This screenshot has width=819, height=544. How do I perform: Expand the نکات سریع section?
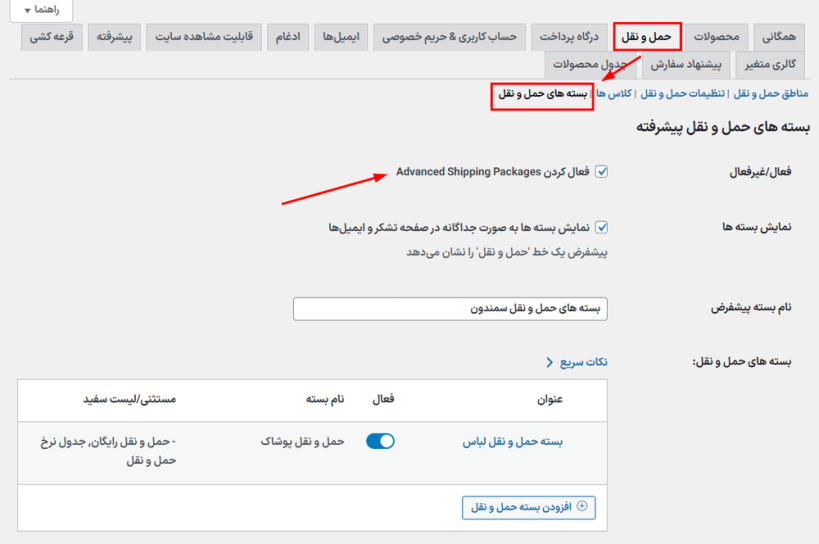pos(577,362)
